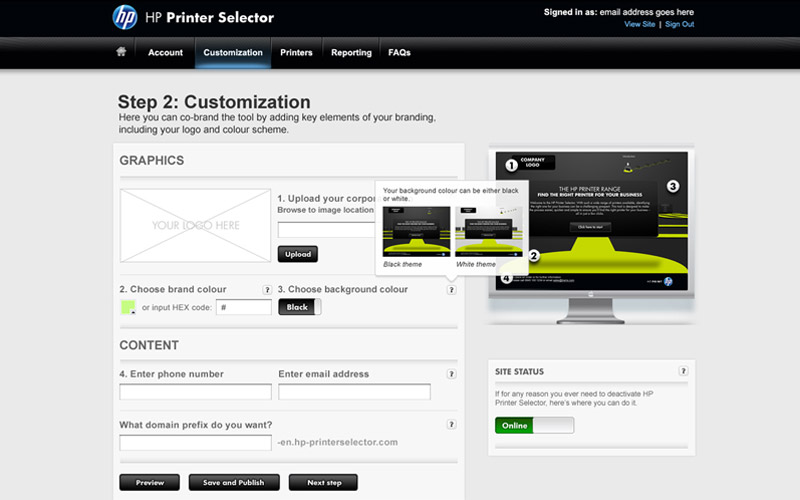Viewport: 800px width, 500px height.
Task: Click the Sign Out link
Action: [x=679, y=24]
